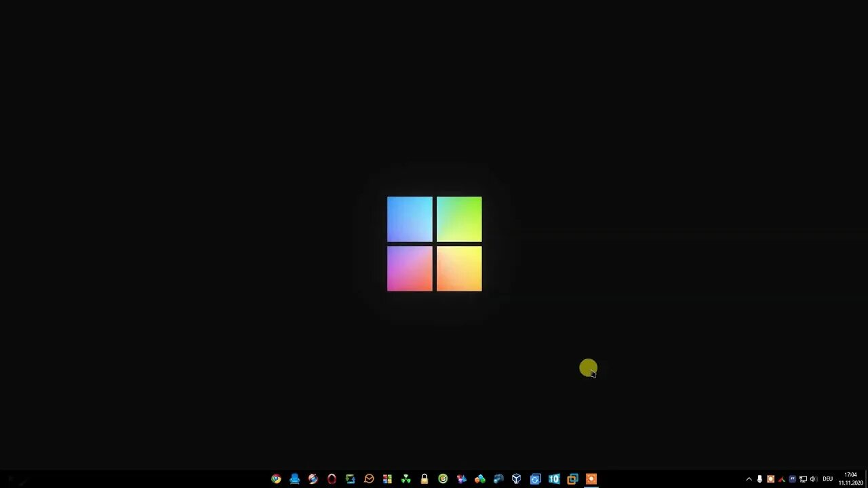The height and width of the screenshot is (488, 868).
Task: Open the red-blue swirl globe taskbar icon
Action: (313, 479)
